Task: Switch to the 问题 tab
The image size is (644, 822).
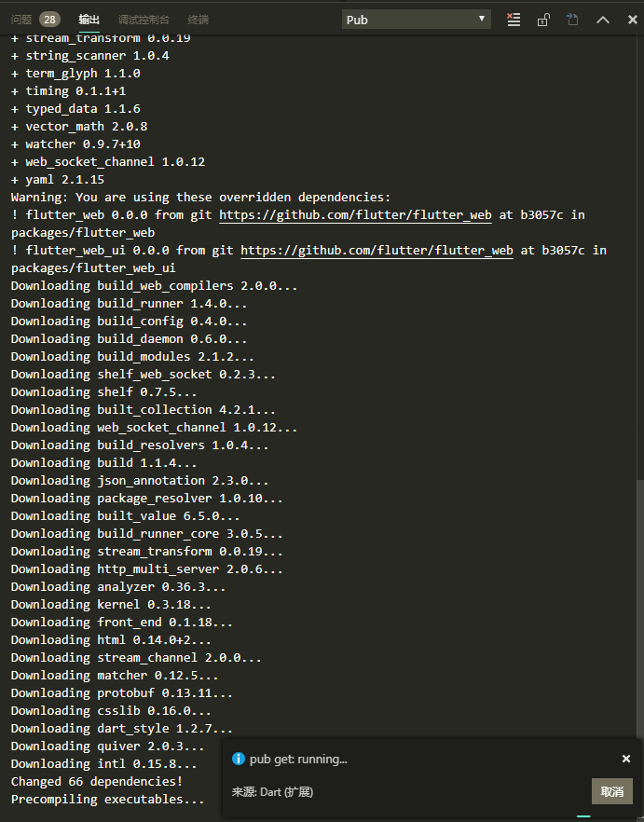Action: pyautogui.click(x=21, y=20)
